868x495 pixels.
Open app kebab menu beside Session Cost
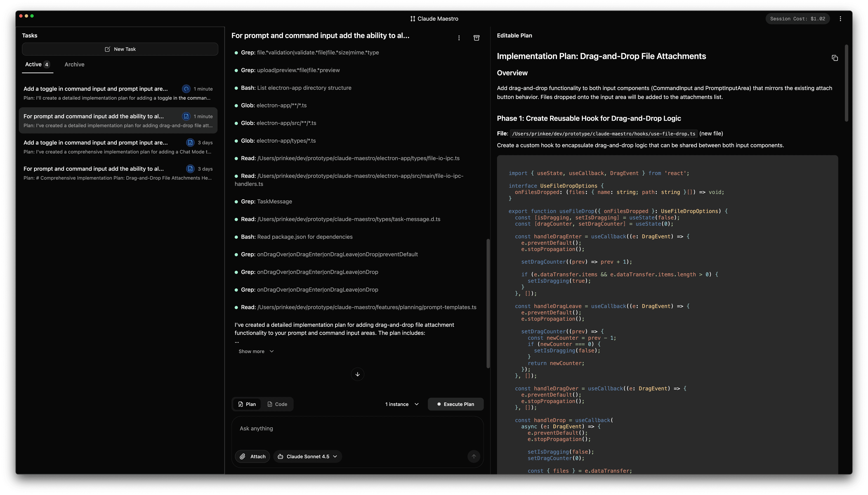(x=840, y=19)
